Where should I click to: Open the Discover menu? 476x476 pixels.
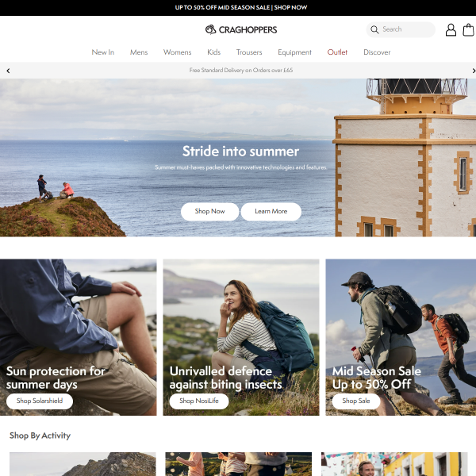(x=377, y=52)
